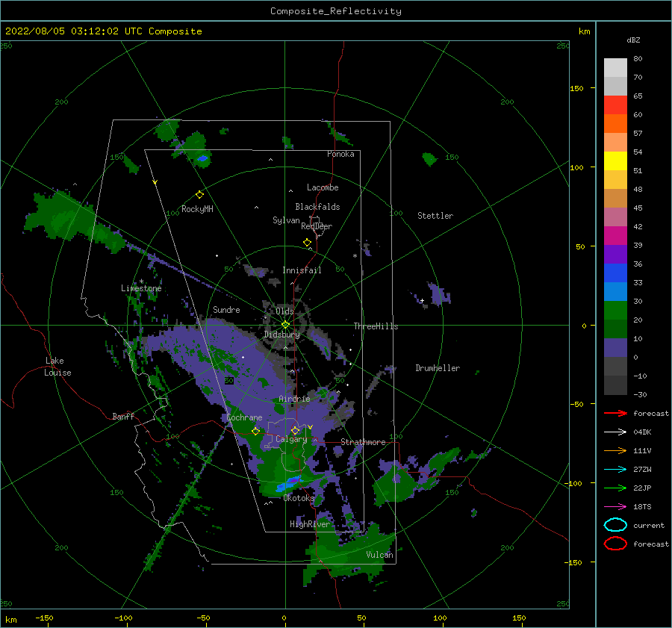Click the Okotoks label
This screenshot has width=672, height=628.
click(x=299, y=498)
